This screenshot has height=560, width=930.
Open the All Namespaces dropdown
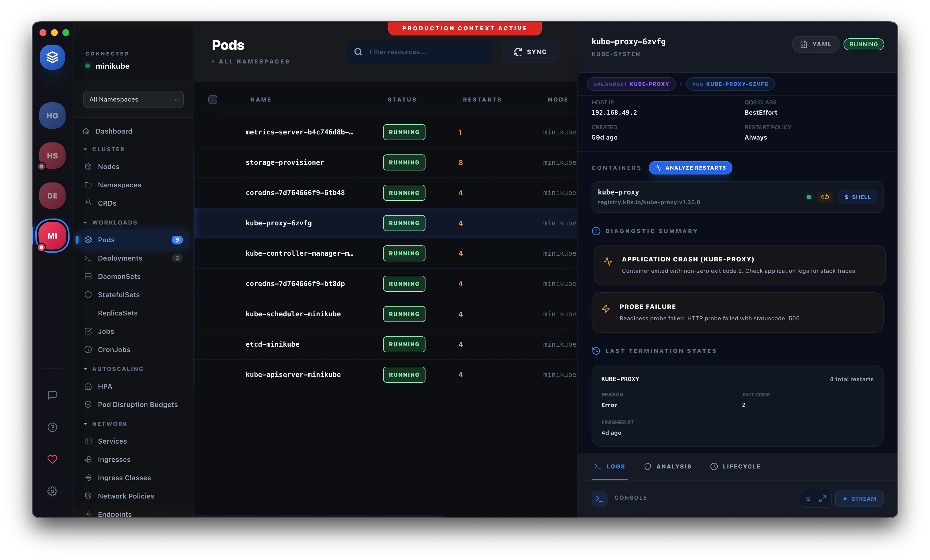pyautogui.click(x=133, y=100)
